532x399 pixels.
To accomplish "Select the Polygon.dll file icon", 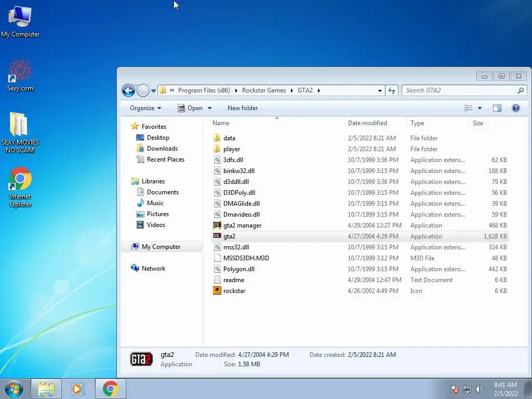I will [x=217, y=269].
